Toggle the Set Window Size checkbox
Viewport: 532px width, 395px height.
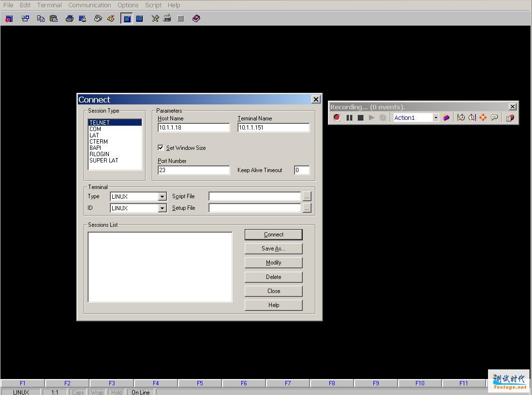[161, 147]
